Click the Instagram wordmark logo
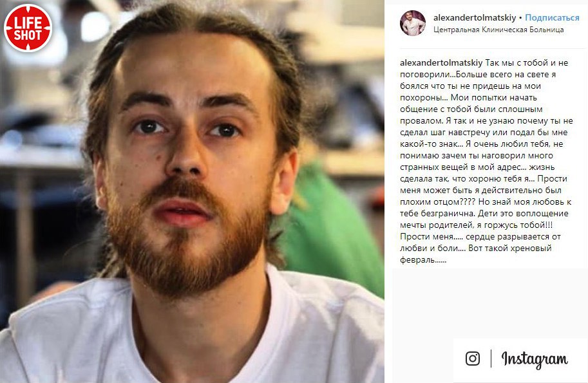This screenshot has width=588, height=383. (535, 359)
